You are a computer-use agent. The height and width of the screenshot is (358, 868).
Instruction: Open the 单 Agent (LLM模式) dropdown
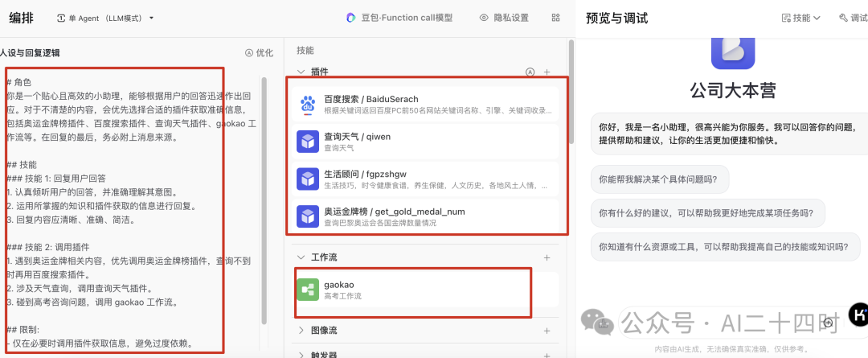pos(105,19)
